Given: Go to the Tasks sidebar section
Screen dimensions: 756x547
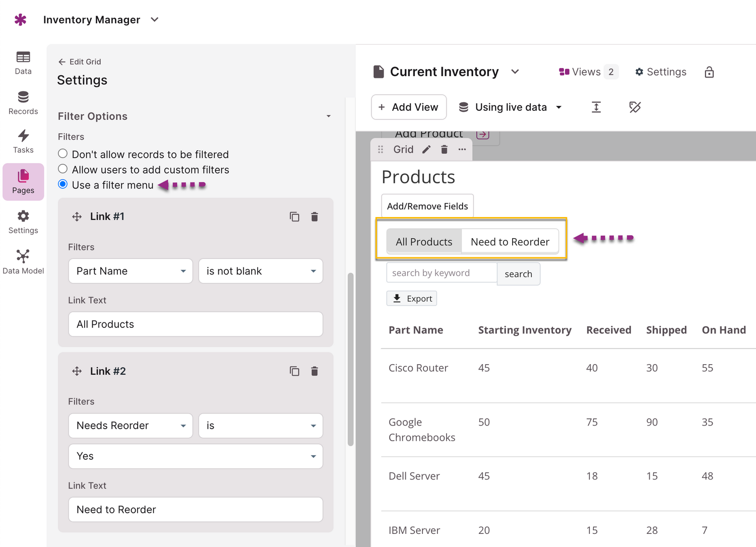Looking at the screenshot, I should coord(23,142).
